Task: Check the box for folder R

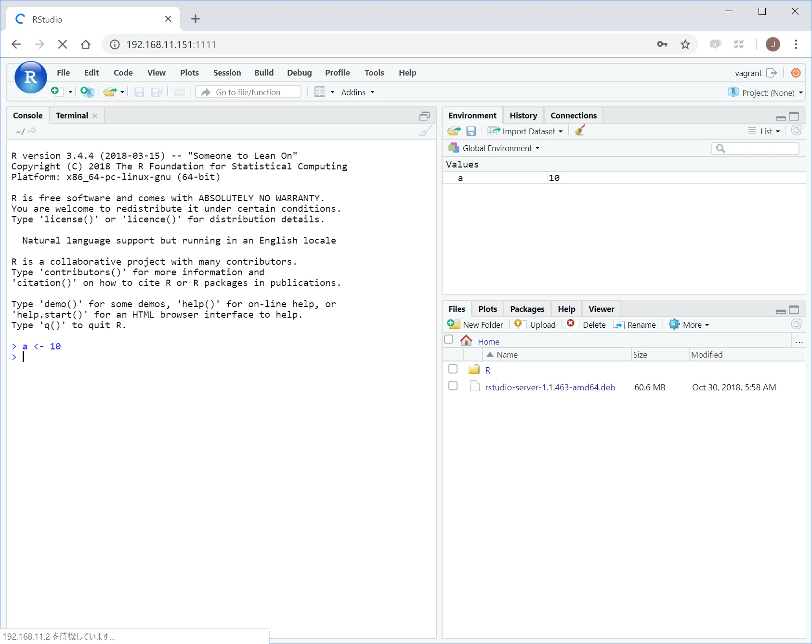Action: 453,369
